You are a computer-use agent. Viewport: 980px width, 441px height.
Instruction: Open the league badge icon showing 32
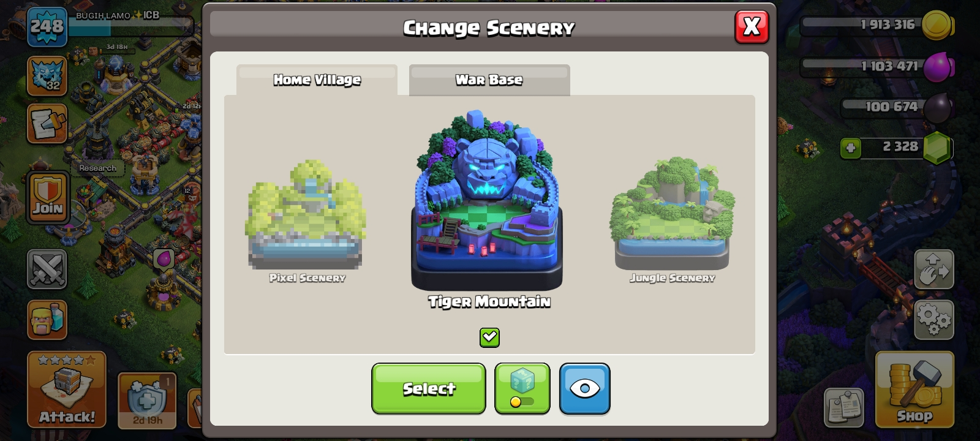point(47,76)
